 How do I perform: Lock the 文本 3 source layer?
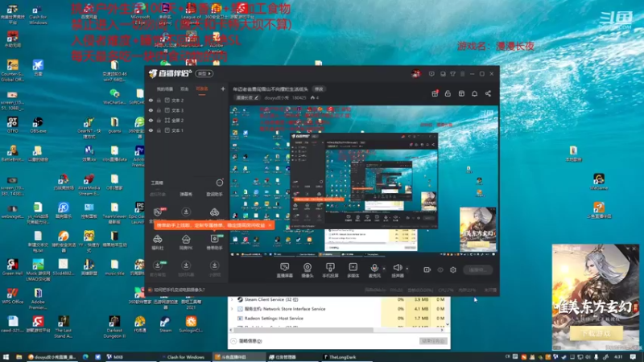(x=159, y=110)
